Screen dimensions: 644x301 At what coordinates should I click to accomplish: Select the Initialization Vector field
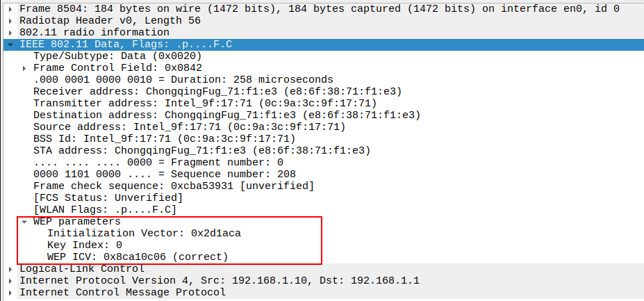144,234
